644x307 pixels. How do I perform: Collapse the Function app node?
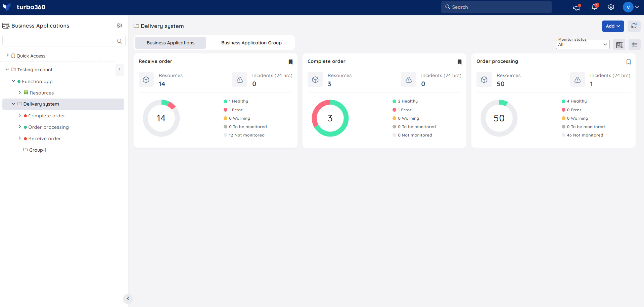pos(13,81)
